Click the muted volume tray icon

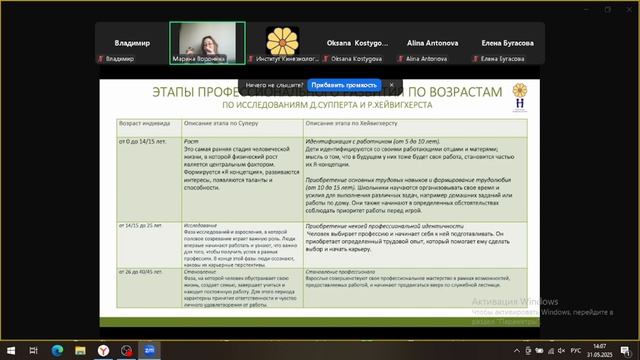click(x=562, y=351)
